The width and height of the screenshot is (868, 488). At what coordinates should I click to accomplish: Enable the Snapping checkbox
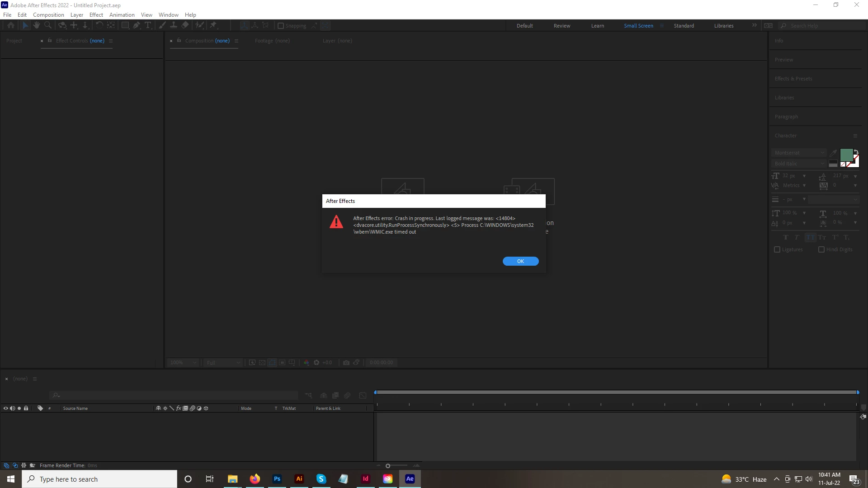[281, 26]
